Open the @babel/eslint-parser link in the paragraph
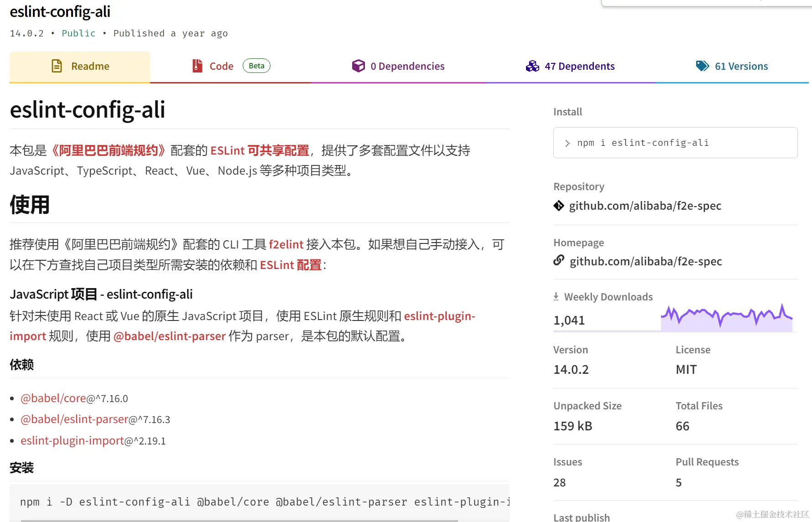Image resolution: width=812 pixels, height=522 pixels. 169,336
